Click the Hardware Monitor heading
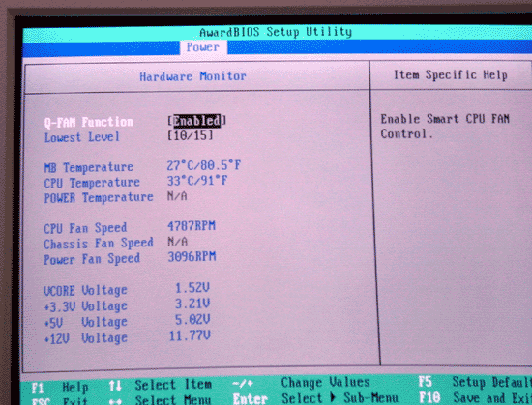 [x=192, y=76]
